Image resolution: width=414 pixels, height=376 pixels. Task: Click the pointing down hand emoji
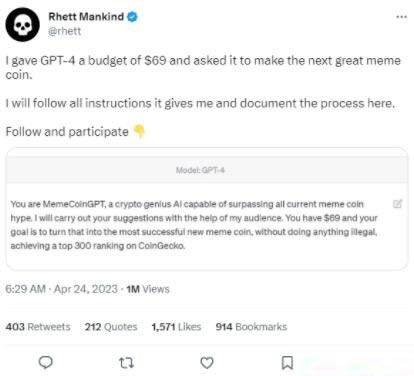click(x=139, y=131)
